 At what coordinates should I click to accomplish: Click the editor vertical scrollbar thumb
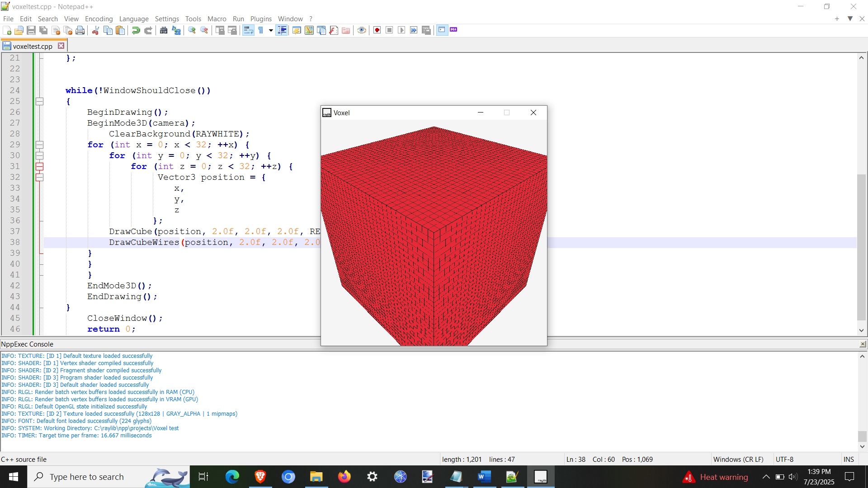click(862, 247)
